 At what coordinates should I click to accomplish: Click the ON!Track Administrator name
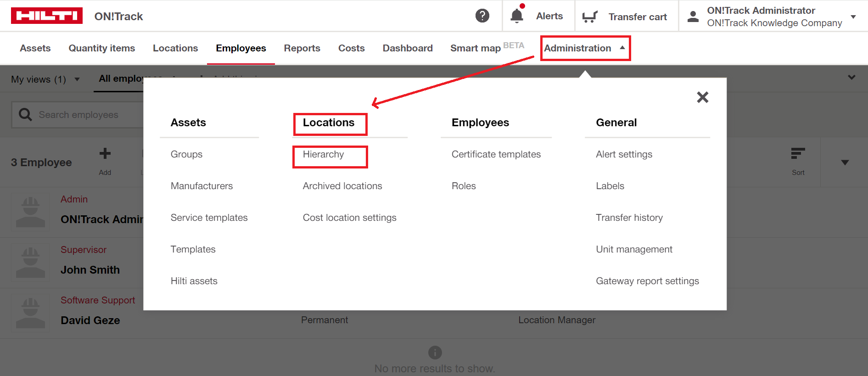761,11
